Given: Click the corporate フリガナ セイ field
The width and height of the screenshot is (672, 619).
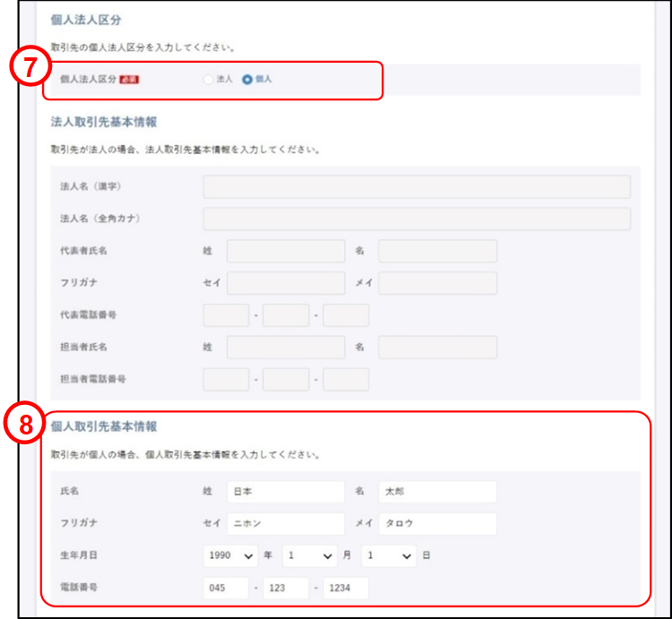Looking at the screenshot, I should (x=286, y=283).
